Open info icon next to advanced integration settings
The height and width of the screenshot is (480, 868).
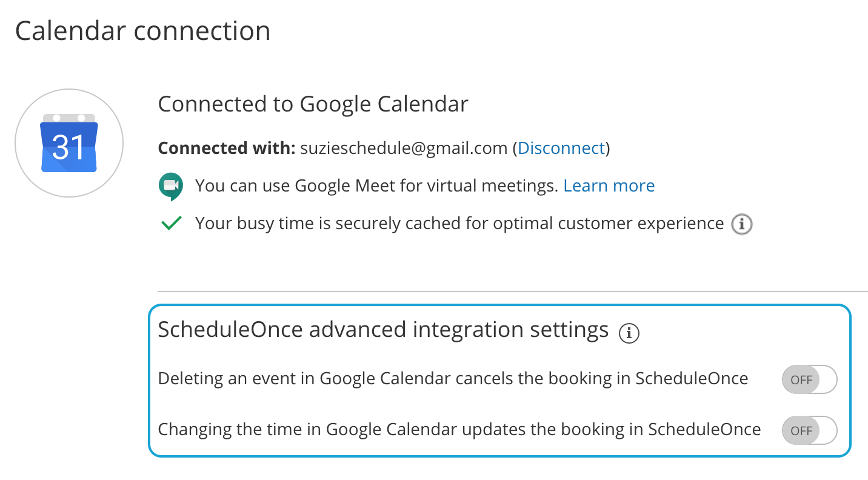click(x=629, y=333)
